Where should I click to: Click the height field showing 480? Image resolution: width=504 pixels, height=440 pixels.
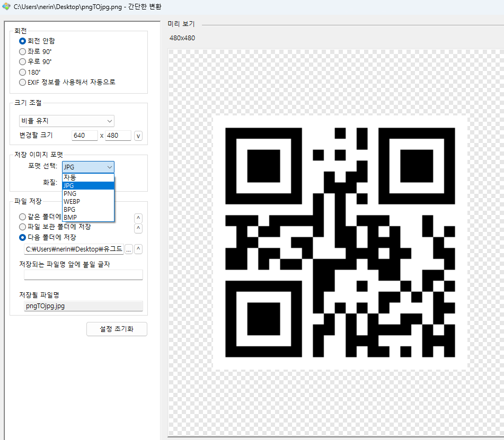click(118, 136)
